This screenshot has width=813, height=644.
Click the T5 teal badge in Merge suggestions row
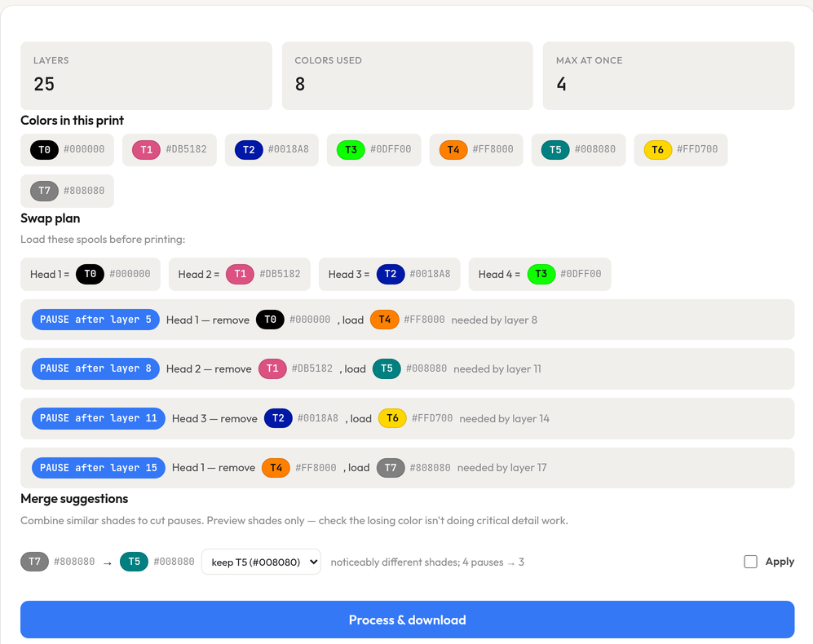click(x=134, y=562)
